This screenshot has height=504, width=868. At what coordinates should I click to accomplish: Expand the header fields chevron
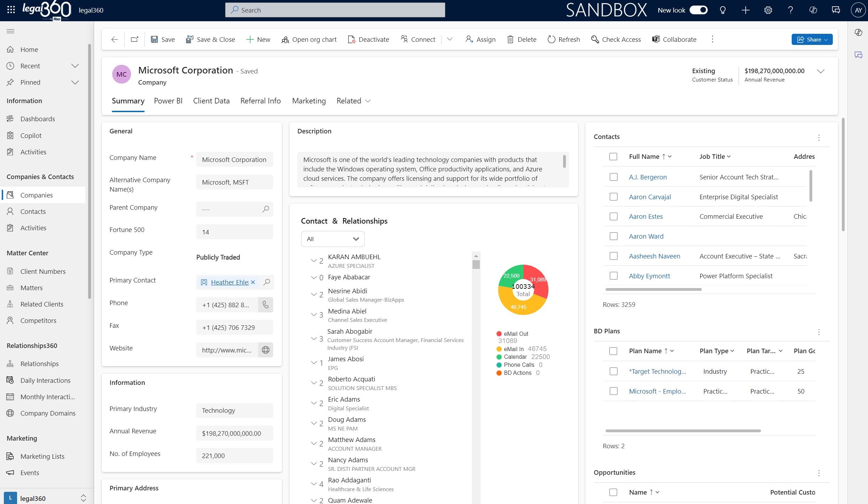coord(821,71)
